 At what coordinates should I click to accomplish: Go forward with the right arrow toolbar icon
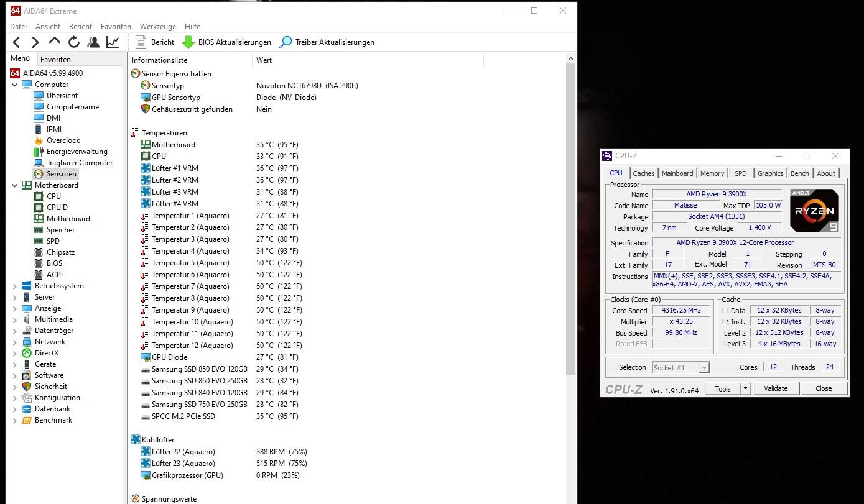point(35,42)
